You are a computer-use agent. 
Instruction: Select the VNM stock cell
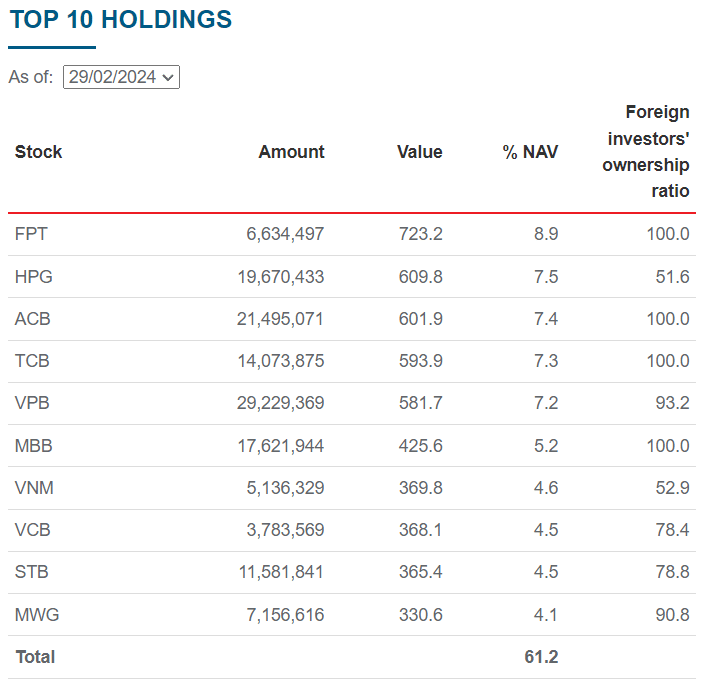[x=34, y=488]
